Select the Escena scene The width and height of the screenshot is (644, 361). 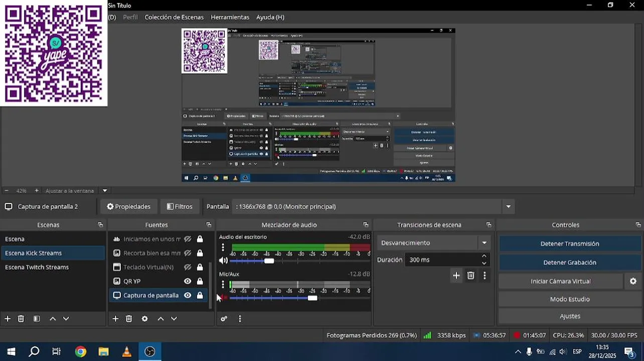coord(53,239)
